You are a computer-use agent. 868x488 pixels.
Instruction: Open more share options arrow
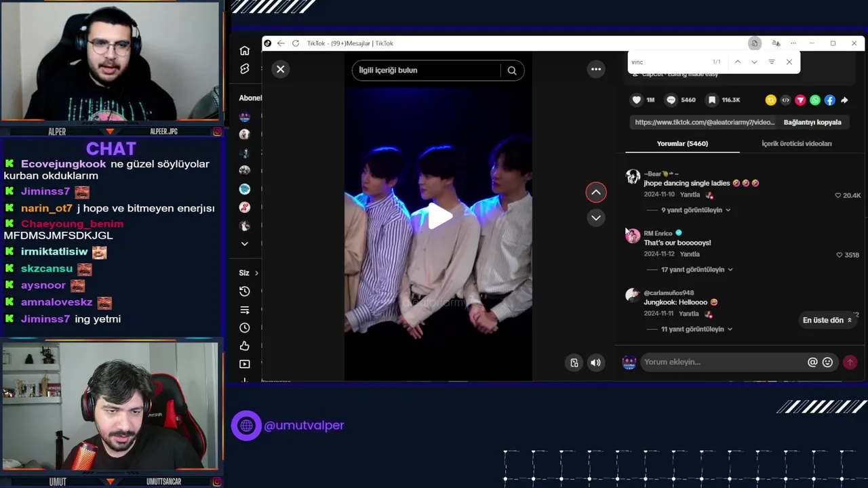tap(844, 100)
